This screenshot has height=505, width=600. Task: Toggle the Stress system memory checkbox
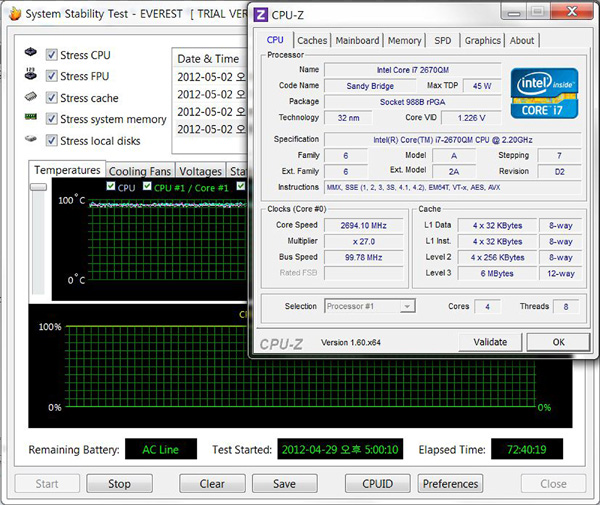point(52,119)
